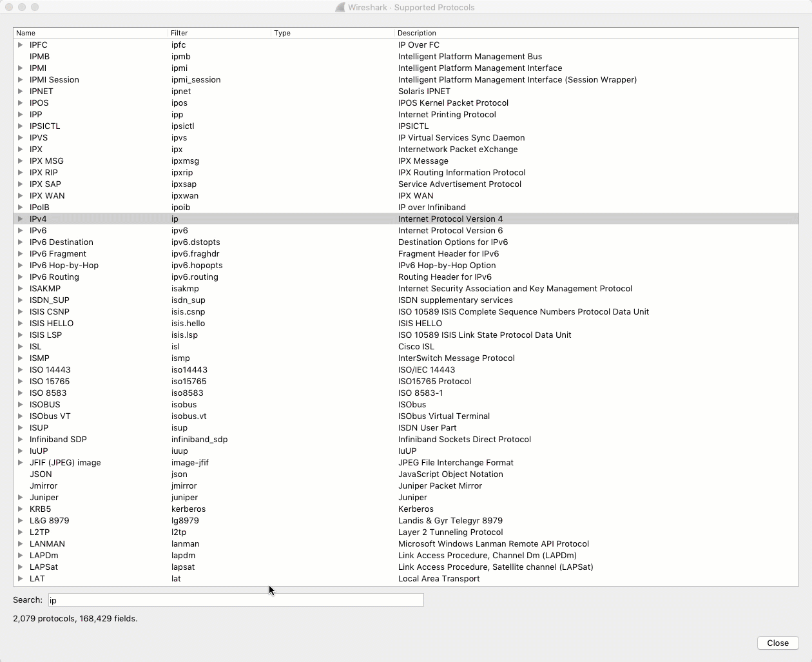Select the L&G 8979 protocol name

49,520
